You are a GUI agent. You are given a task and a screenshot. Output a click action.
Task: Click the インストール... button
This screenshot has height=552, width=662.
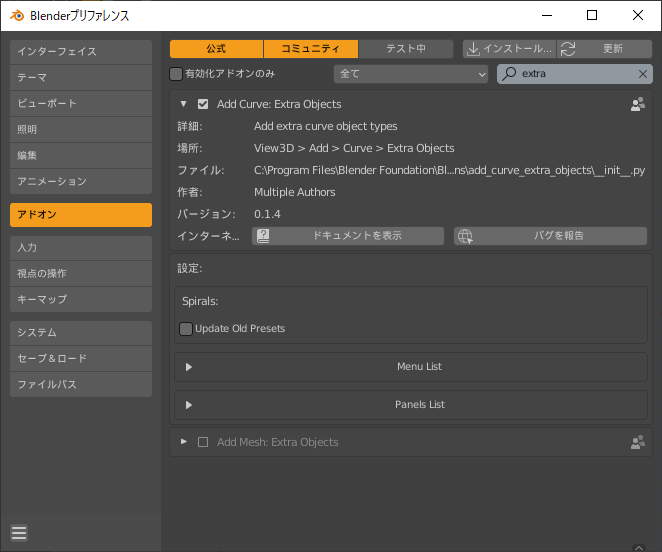coord(510,49)
